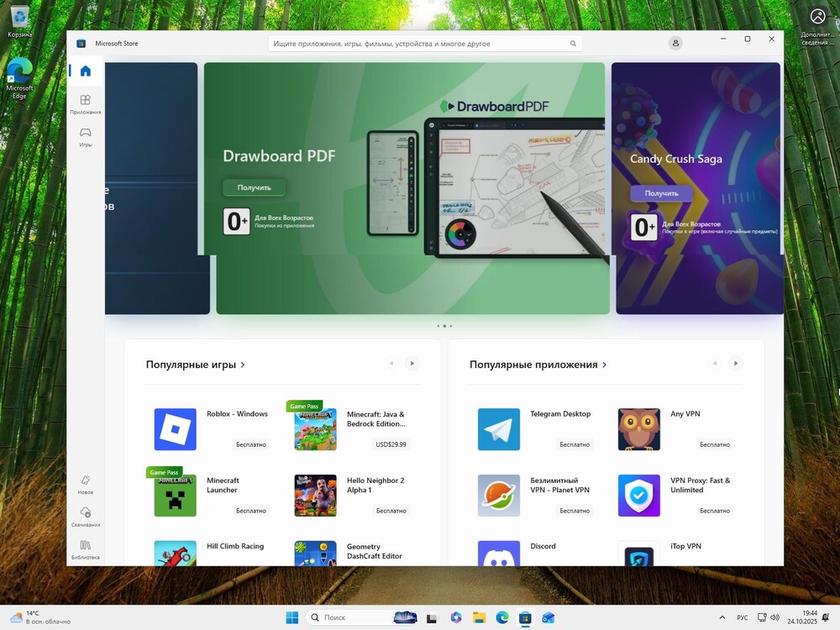This screenshot has height=630, width=840.
Task: Open the Telegram Desktop app icon
Action: click(x=499, y=429)
